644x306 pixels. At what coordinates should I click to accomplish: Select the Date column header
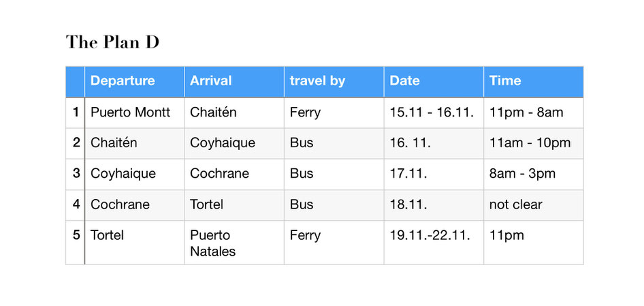(434, 81)
